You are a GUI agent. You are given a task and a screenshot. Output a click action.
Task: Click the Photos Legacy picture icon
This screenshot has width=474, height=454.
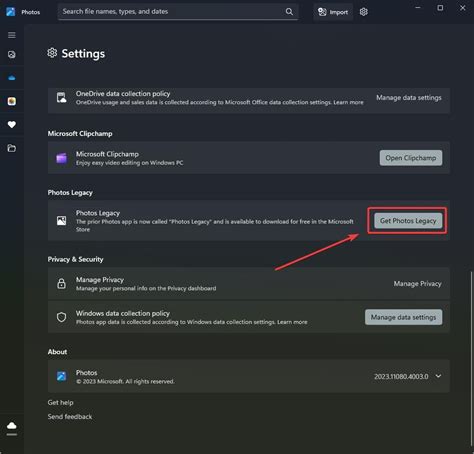click(x=62, y=220)
